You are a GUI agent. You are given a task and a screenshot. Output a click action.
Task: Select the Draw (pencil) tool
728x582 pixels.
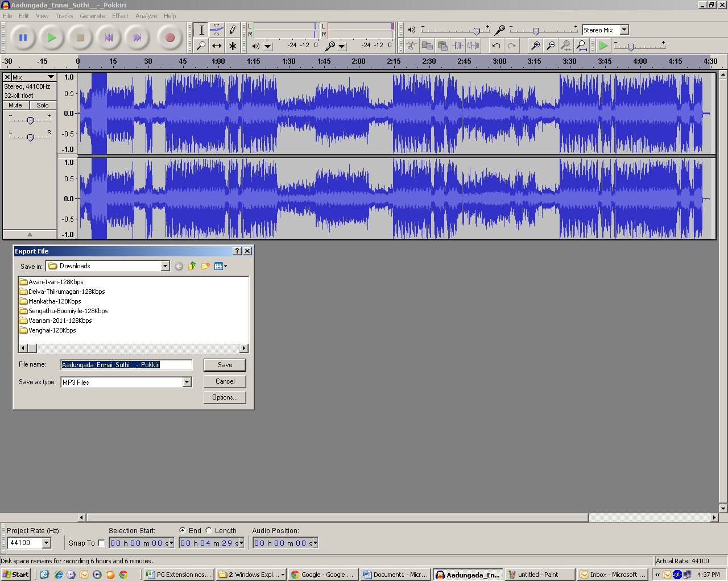pyautogui.click(x=232, y=30)
